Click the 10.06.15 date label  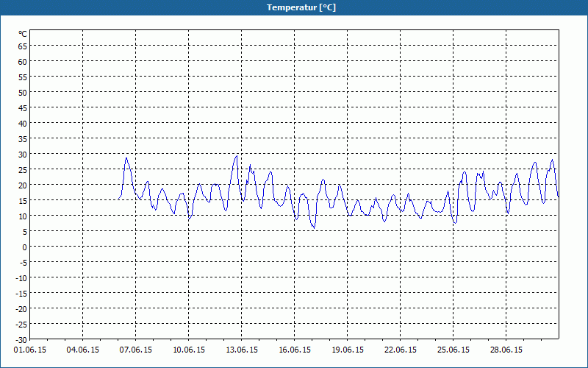click(189, 350)
